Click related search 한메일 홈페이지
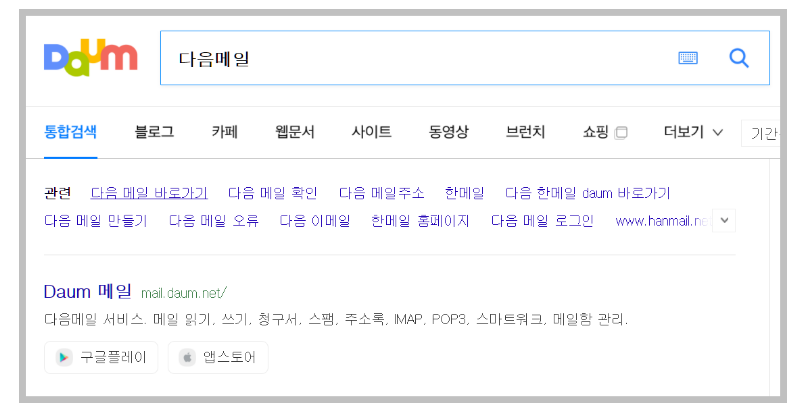The image size is (804, 410). [x=420, y=221]
